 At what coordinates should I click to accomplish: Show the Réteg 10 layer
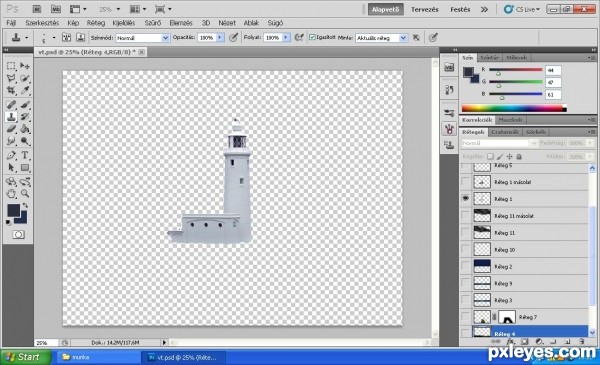(465, 249)
